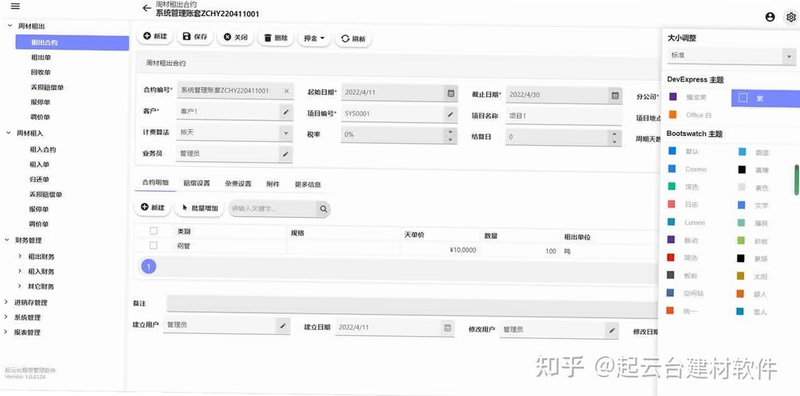Increase the 税率 value

click(450, 132)
